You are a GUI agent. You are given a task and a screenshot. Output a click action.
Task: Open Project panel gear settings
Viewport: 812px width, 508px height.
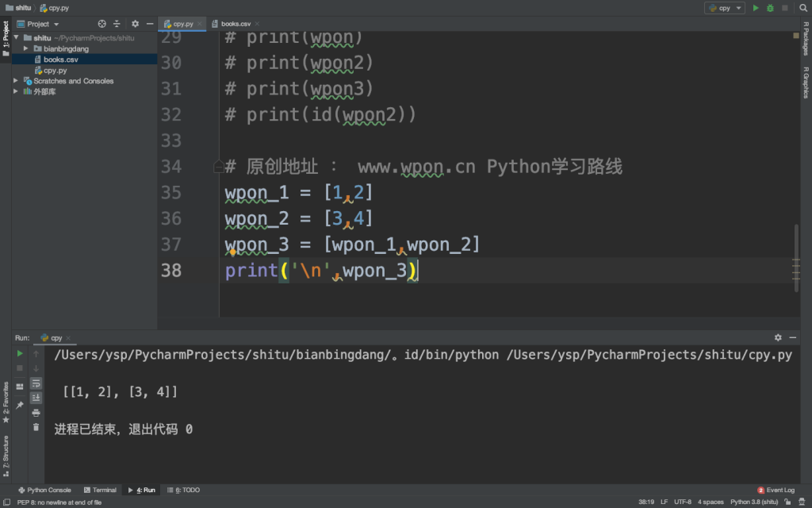coord(135,24)
